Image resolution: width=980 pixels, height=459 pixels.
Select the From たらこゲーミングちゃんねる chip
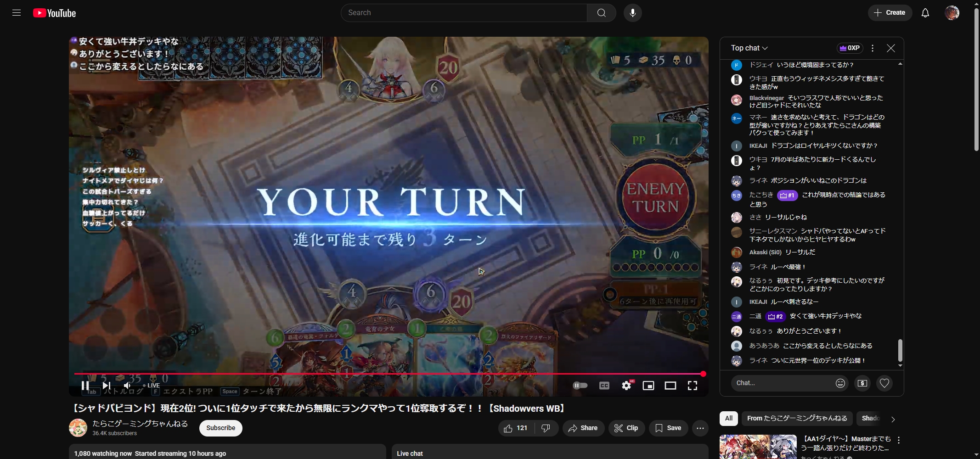[x=797, y=419]
